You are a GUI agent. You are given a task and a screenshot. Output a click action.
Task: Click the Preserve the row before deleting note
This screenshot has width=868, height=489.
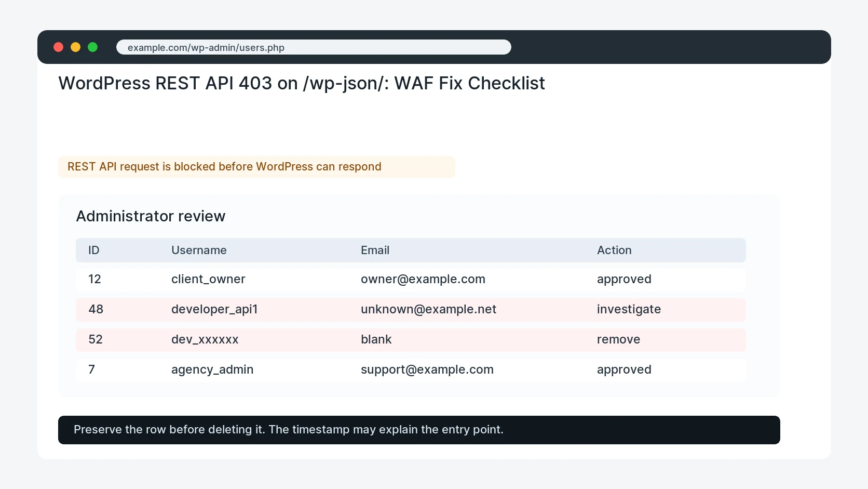[419, 430]
